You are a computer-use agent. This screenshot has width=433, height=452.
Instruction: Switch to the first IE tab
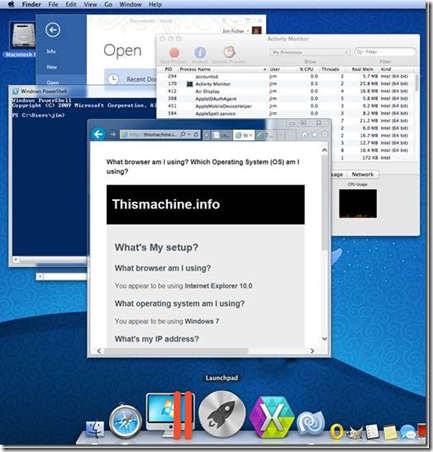221,135
